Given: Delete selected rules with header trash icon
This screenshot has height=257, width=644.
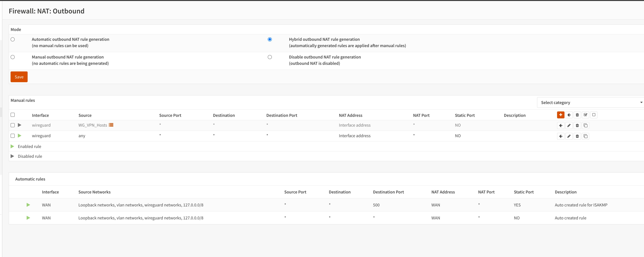Looking at the screenshot, I should (577, 115).
